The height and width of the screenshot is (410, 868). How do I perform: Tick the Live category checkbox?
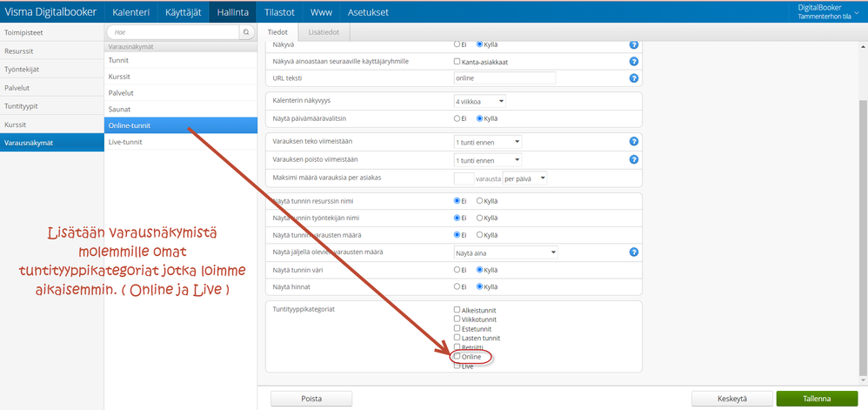(457, 366)
